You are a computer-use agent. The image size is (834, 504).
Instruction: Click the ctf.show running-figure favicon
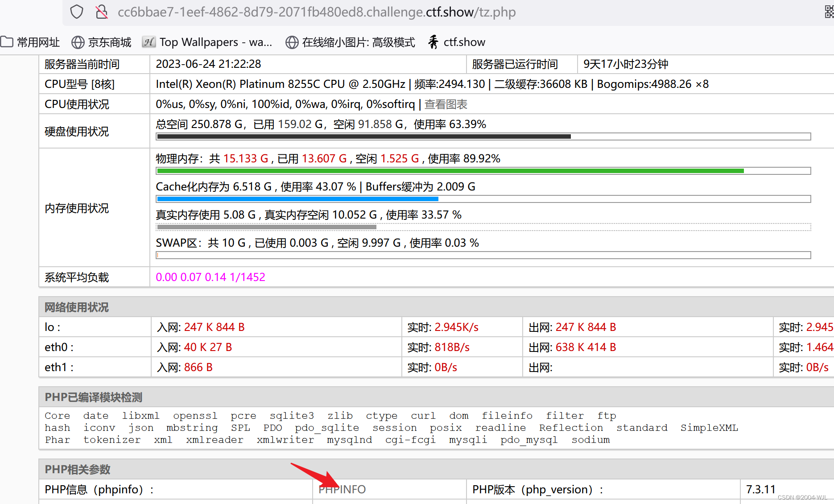coord(432,42)
